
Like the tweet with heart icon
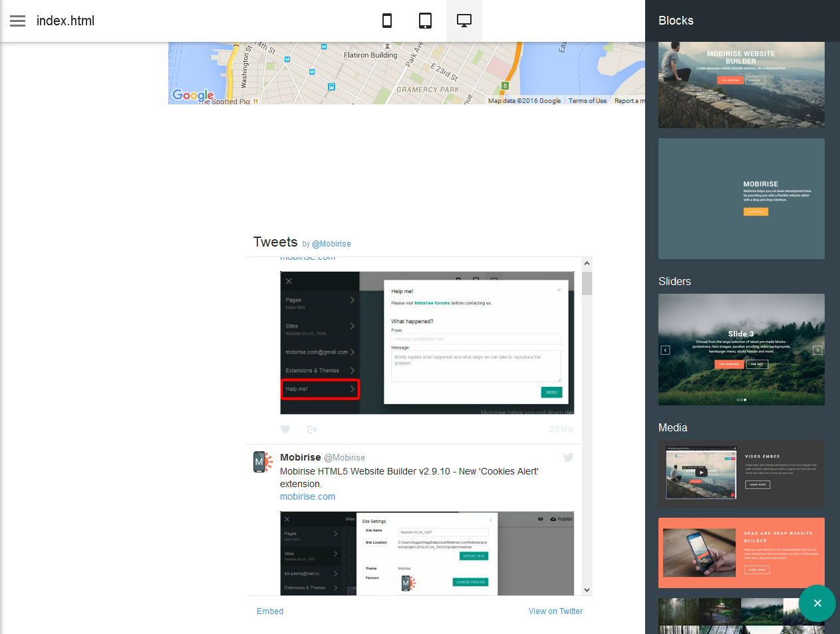(x=285, y=429)
